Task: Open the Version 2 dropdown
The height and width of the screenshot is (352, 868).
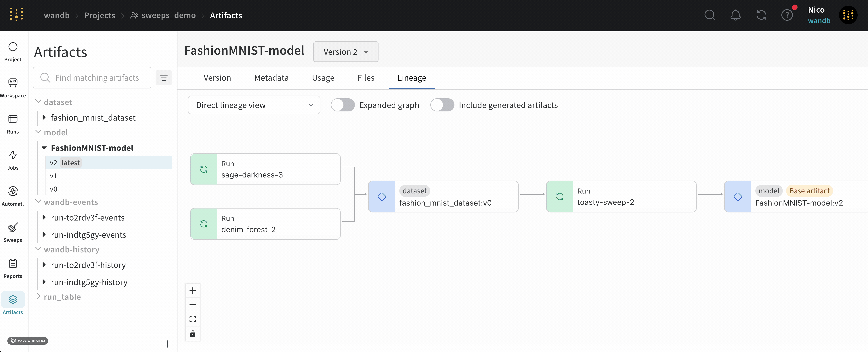Action: (345, 52)
